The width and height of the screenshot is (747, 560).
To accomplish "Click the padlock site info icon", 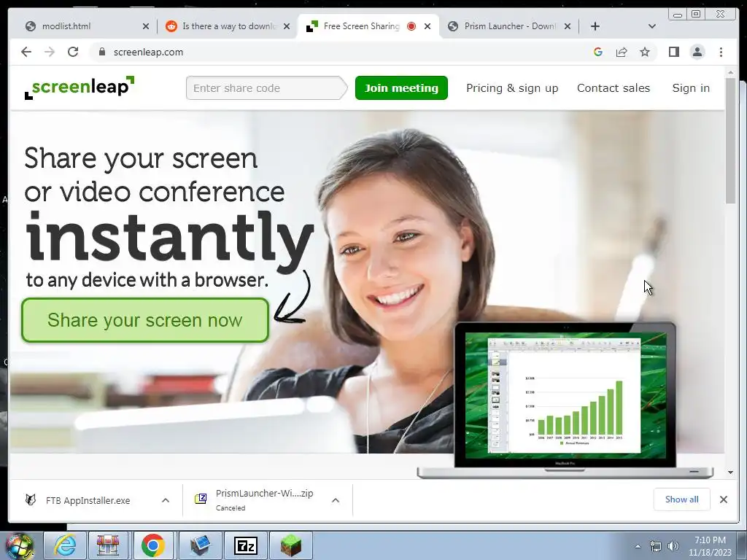I will pos(101,52).
